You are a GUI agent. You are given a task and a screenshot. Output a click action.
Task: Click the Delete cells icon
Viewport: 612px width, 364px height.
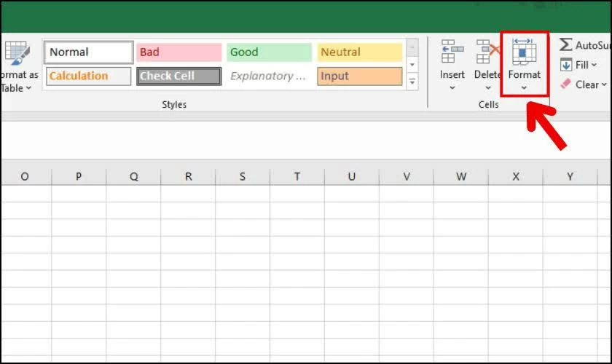(x=487, y=52)
